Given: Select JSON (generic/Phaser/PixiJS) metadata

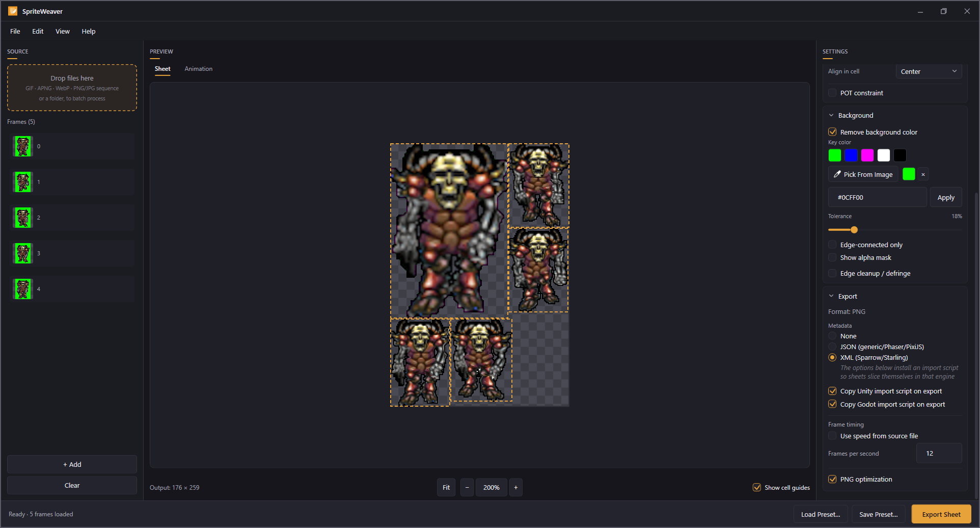Looking at the screenshot, I should pyautogui.click(x=832, y=347).
